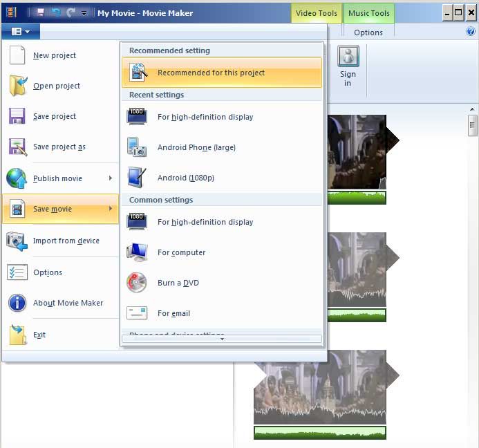This screenshot has height=448, width=479.
Task: Click the For computer monitor icon
Action: pos(137,252)
